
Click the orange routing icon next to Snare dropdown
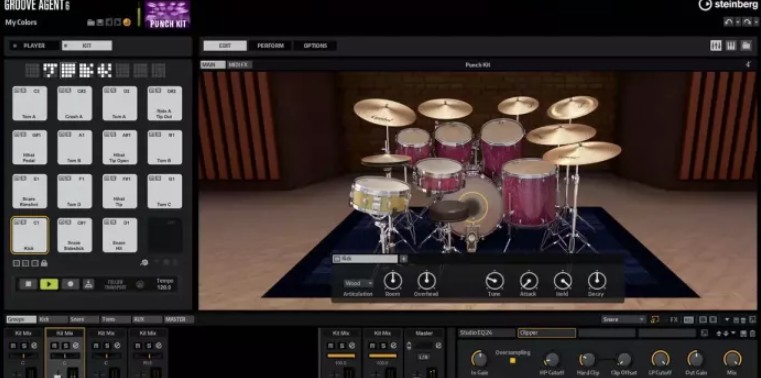click(655, 319)
